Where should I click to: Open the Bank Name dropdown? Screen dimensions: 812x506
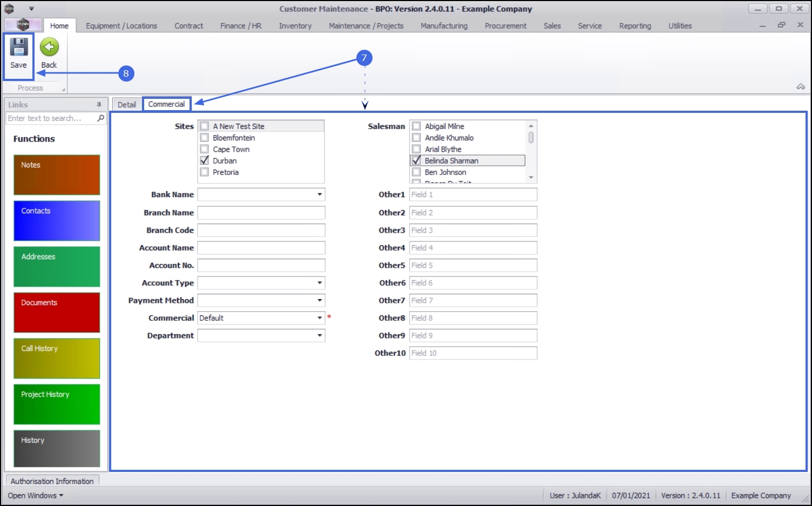[320, 194]
